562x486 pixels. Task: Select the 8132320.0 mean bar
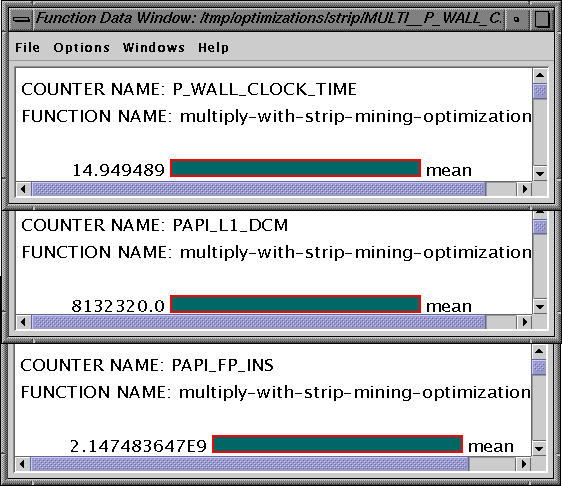295,304
